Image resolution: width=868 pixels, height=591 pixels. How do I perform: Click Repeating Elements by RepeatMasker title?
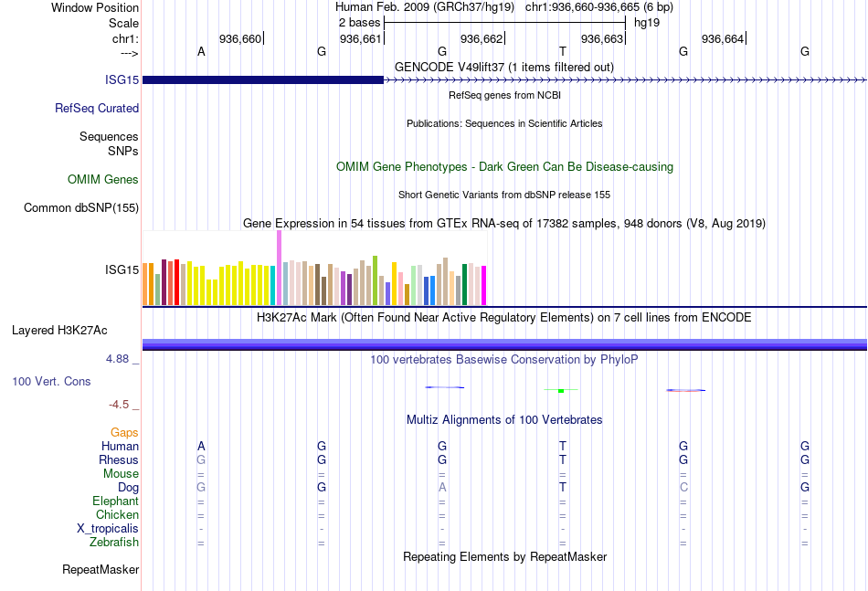pos(504,556)
